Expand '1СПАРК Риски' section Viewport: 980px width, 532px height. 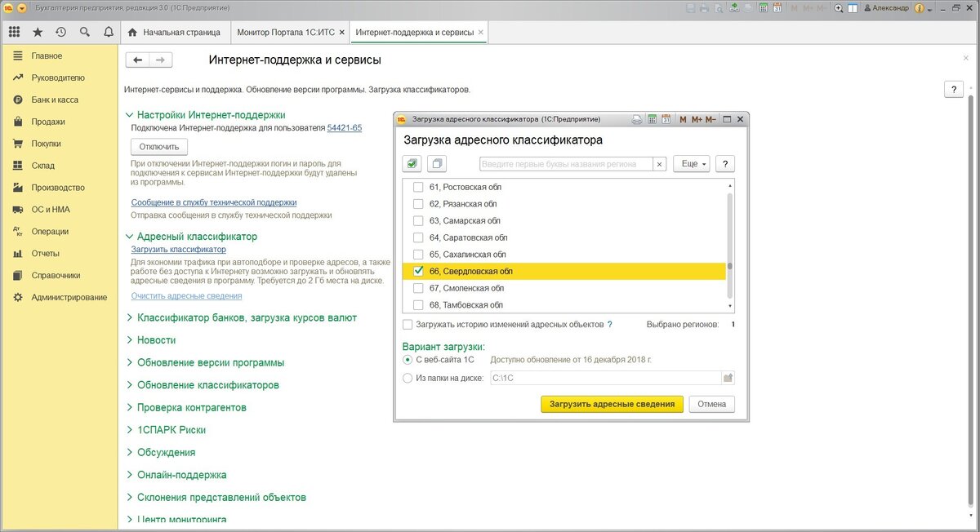[x=129, y=430]
